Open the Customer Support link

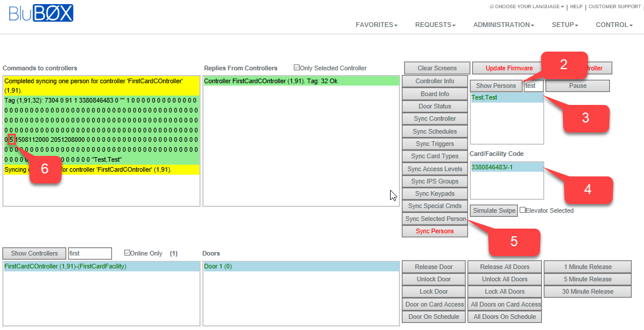(615, 7)
